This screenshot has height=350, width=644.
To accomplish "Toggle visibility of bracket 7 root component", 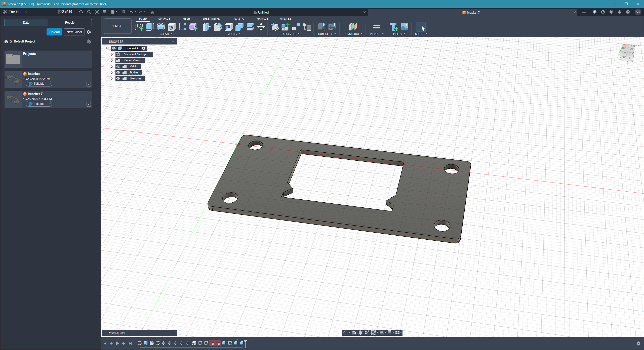I will pos(114,48).
